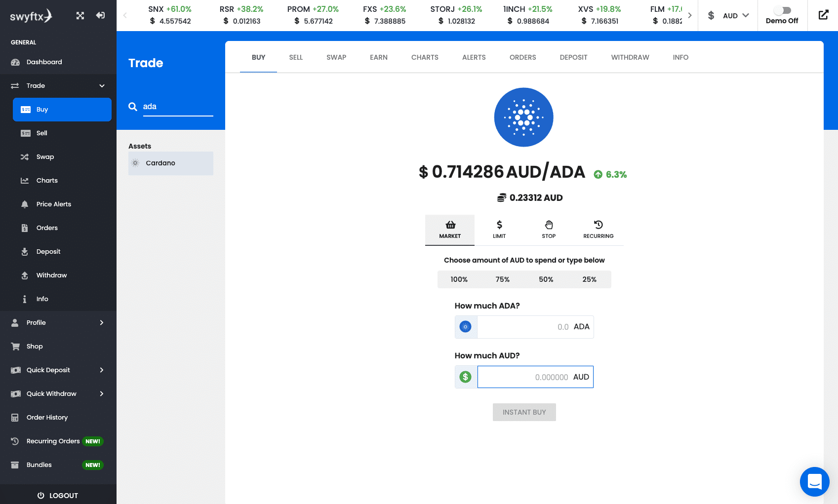This screenshot has width=838, height=504.
Task: Open Info from the sidebar
Action: coord(62,299)
